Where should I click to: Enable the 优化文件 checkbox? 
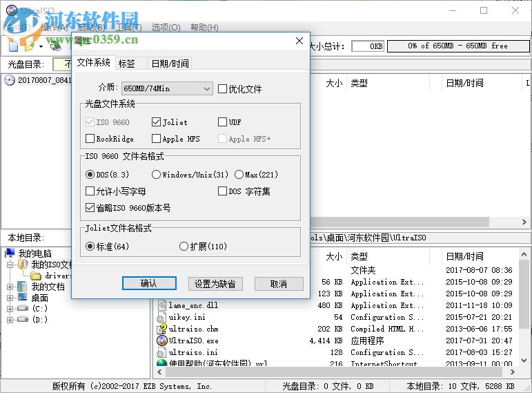tap(223, 89)
